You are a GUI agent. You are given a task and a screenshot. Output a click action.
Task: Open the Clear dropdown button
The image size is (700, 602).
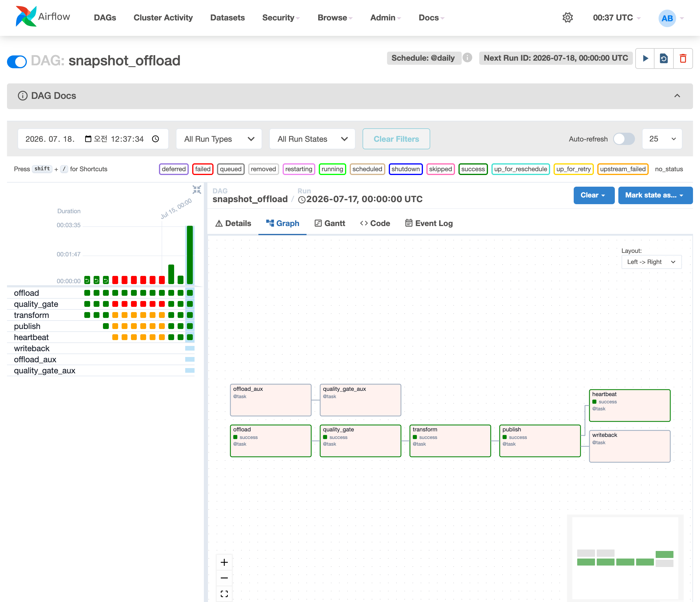[x=594, y=195]
